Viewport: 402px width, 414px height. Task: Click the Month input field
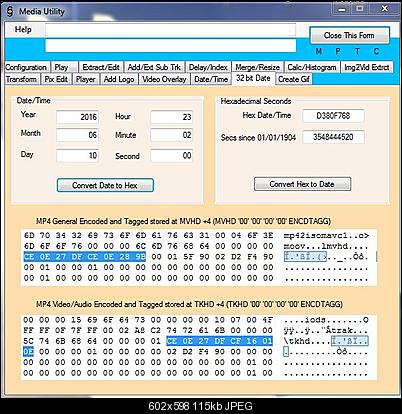click(x=77, y=135)
